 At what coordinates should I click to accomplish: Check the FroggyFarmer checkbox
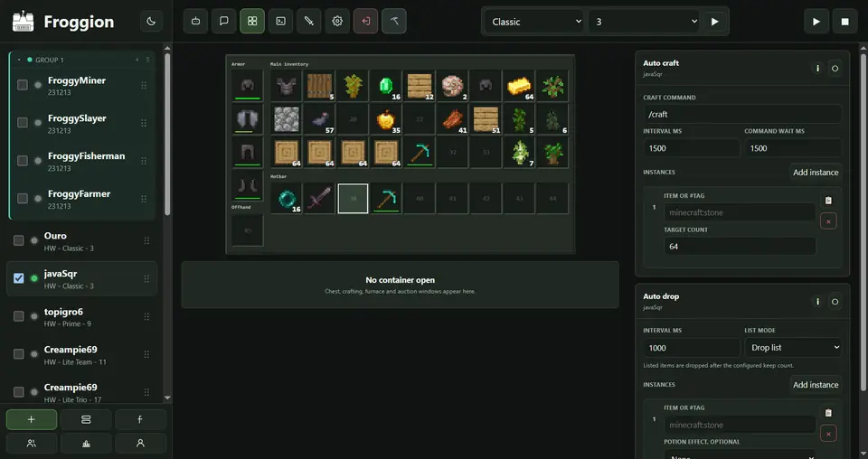(22, 198)
